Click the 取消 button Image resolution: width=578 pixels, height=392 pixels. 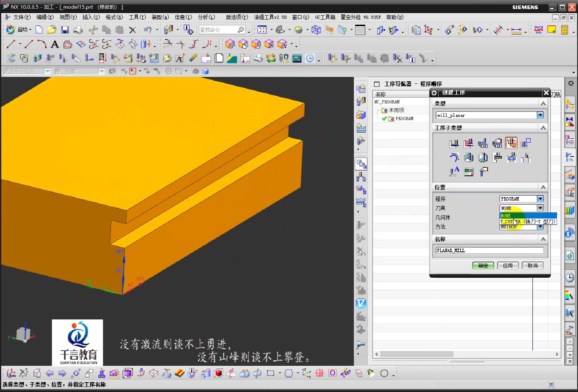click(533, 266)
